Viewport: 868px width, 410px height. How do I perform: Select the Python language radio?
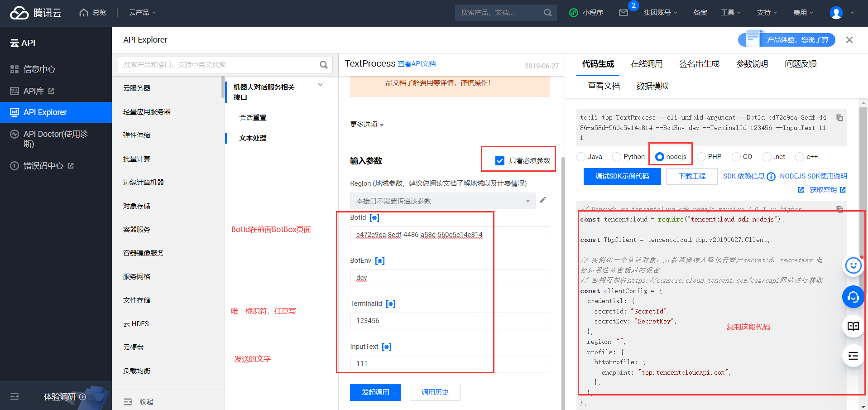click(x=617, y=157)
